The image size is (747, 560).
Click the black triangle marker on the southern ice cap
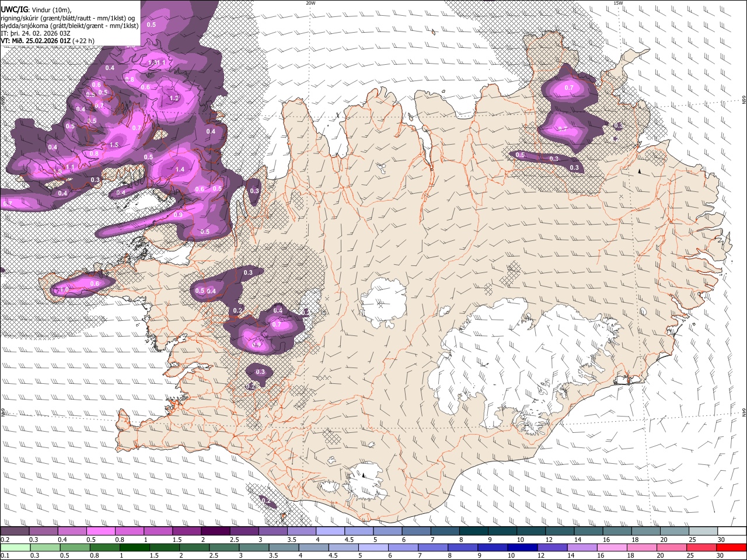tap(363, 475)
